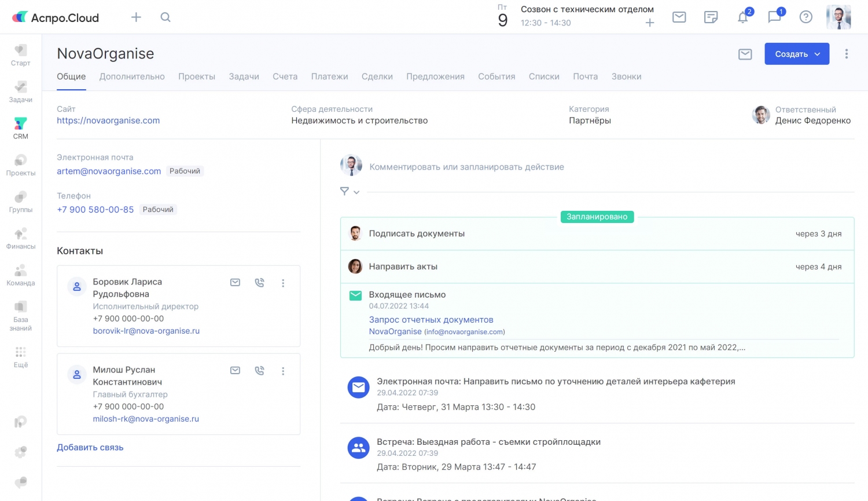Open the notes icon in top bar

tap(711, 17)
